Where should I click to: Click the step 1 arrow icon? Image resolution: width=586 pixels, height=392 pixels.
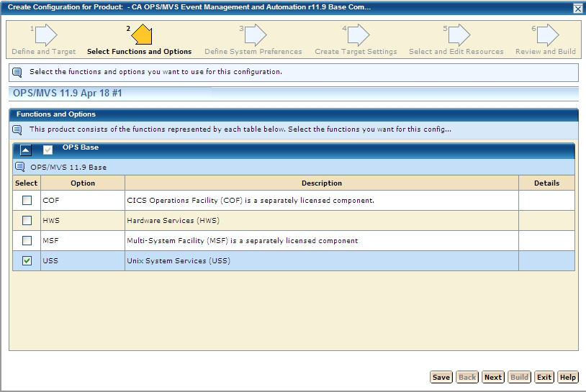46,35
